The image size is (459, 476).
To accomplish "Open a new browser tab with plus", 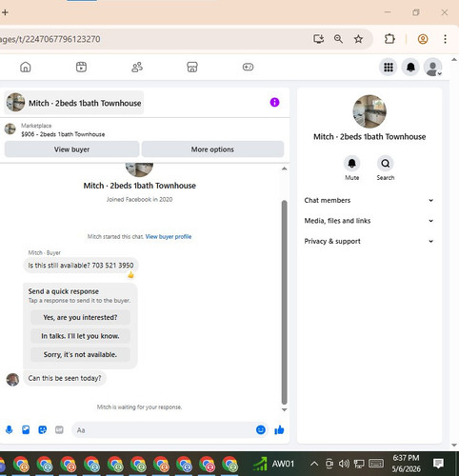I will (5, 12).
